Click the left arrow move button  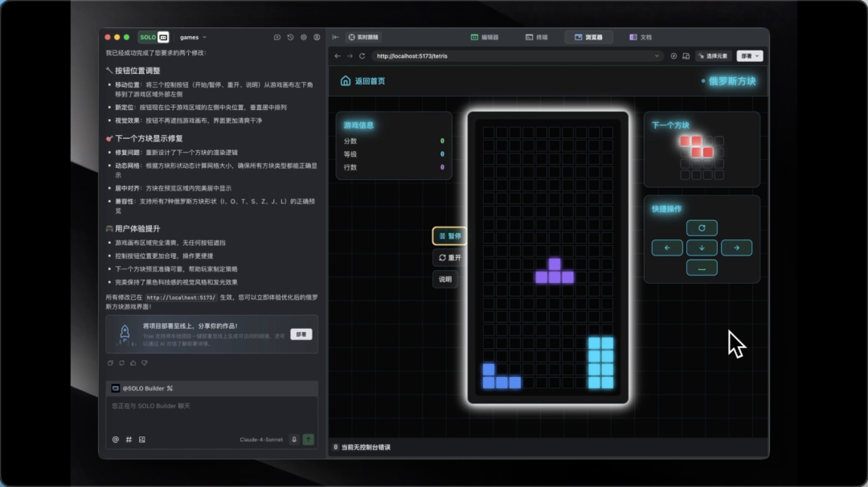666,248
